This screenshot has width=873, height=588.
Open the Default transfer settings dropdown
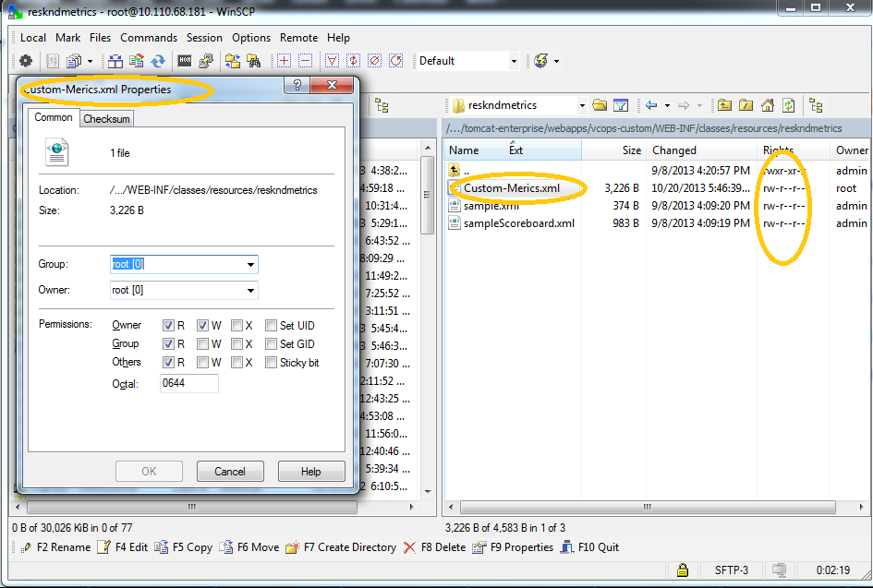514,61
